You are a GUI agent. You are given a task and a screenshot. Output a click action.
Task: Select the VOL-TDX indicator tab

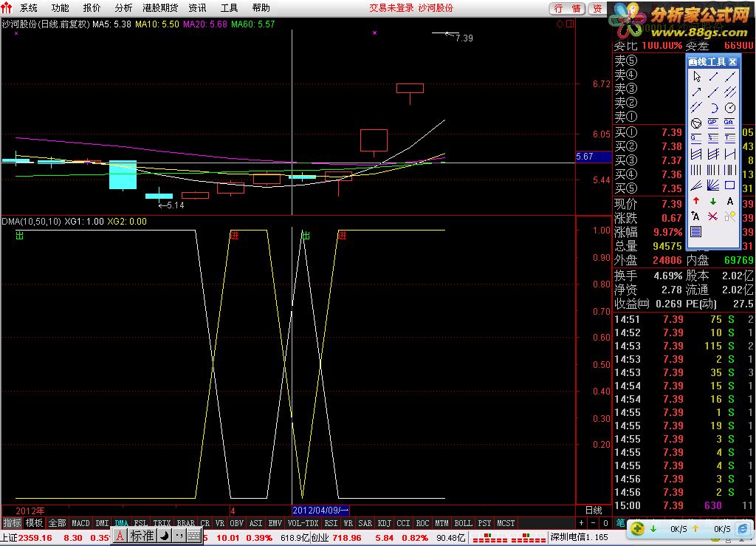[x=303, y=523]
